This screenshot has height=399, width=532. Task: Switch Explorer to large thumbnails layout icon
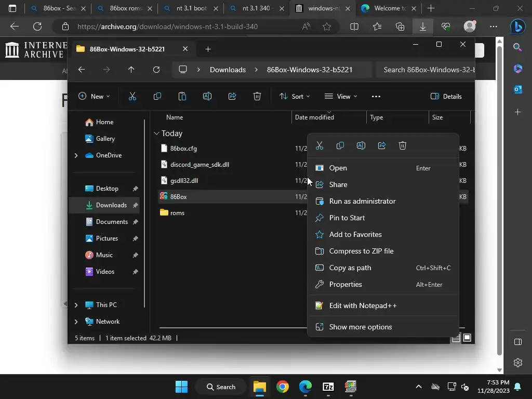coord(467,338)
